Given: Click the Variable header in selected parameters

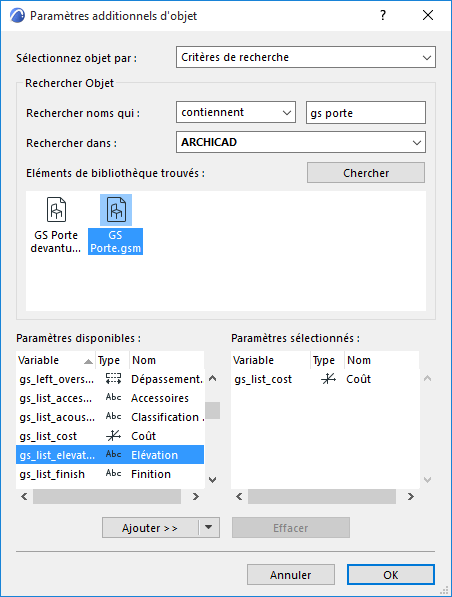Looking at the screenshot, I should [271, 360].
